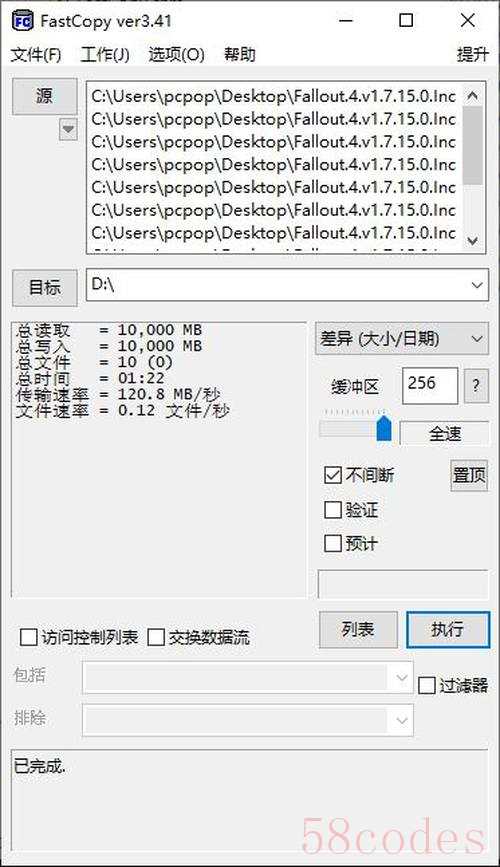Click the 缓冲区 256 input field
The height and width of the screenshot is (867, 500).
(x=430, y=385)
